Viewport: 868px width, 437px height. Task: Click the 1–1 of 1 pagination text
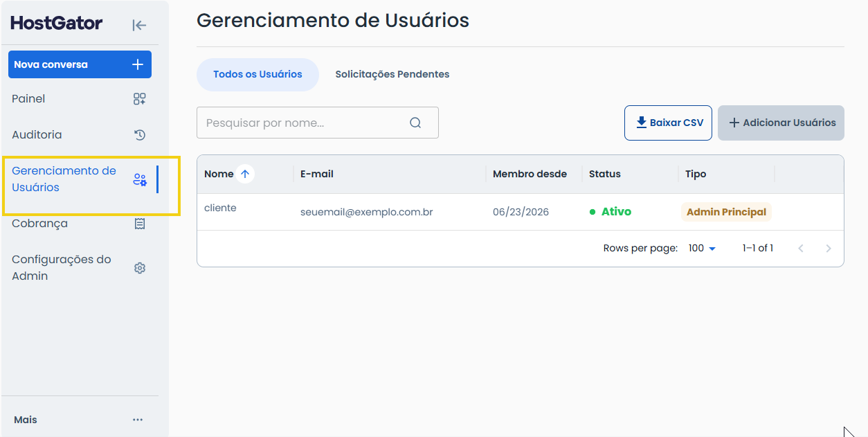758,248
